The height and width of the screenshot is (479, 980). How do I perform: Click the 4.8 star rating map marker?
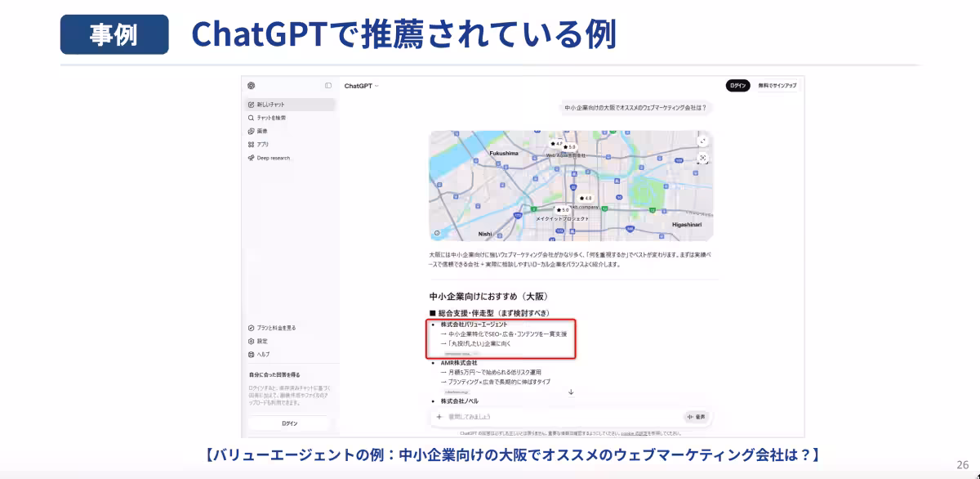[585, 198]
